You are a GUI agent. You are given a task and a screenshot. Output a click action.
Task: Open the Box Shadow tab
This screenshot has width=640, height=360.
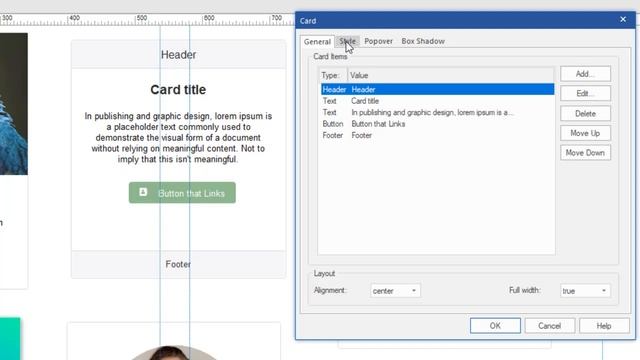[423, 41]
